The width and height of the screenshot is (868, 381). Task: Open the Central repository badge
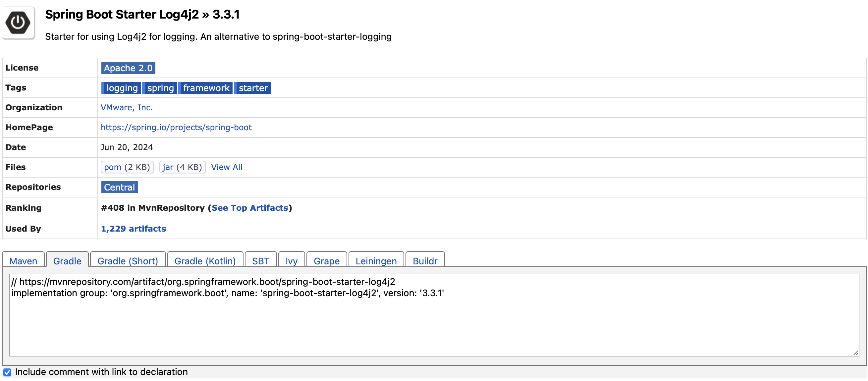pos(119,187)
